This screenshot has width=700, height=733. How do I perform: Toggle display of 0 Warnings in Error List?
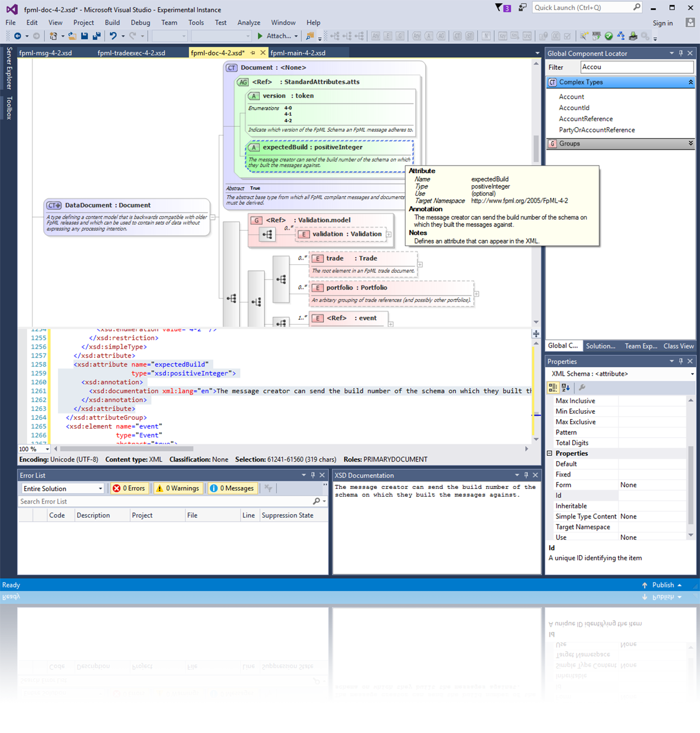tap(178, 488)
